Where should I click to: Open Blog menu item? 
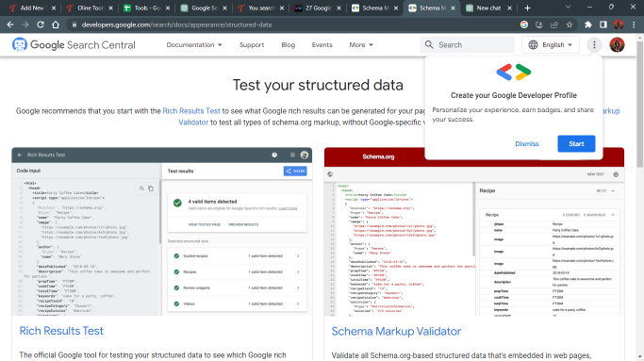(288, 44)
